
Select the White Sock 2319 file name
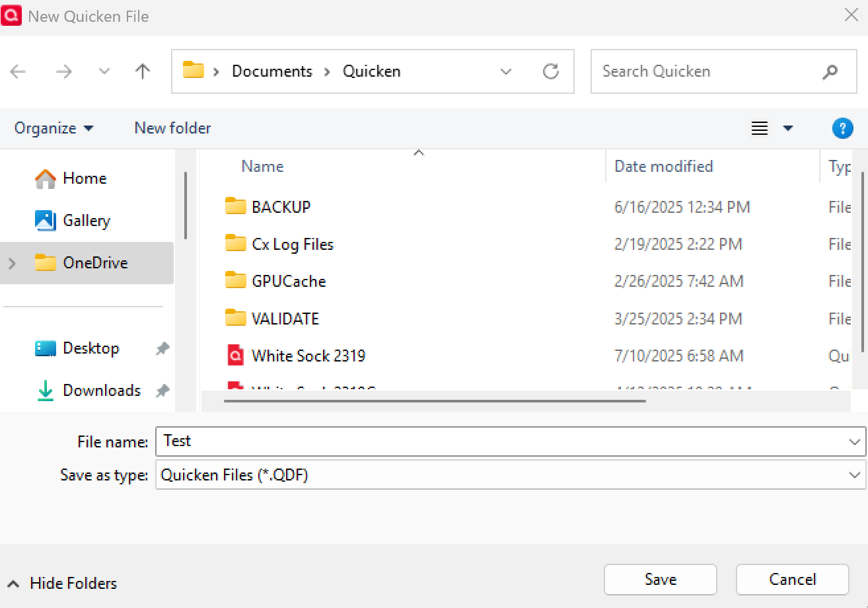(x=308, y=356)
